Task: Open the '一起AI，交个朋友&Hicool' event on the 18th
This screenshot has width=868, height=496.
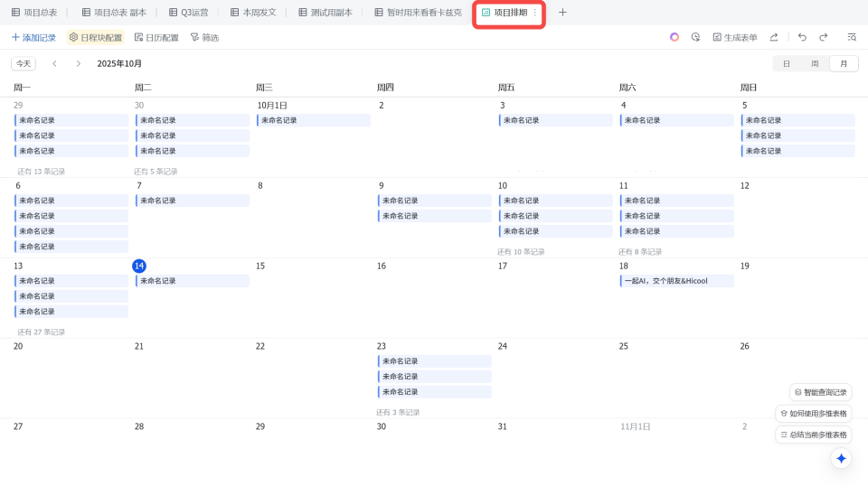Action: click(676, 281)
